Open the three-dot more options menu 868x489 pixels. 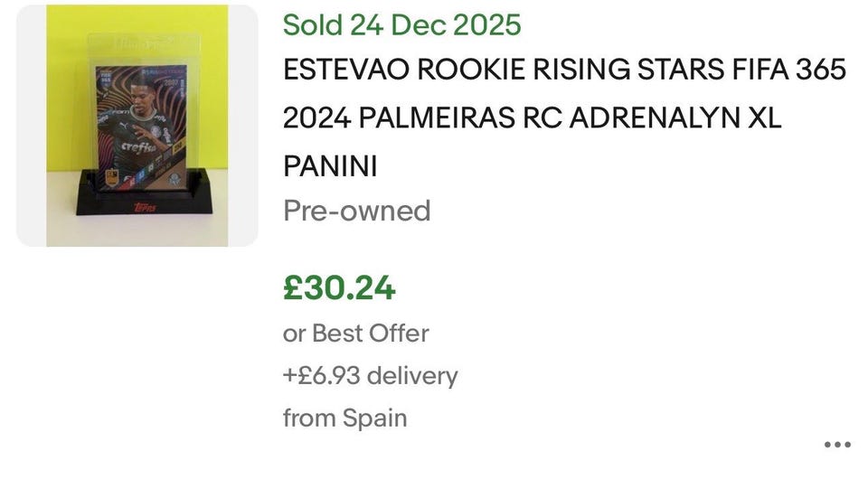pos(837,445)
